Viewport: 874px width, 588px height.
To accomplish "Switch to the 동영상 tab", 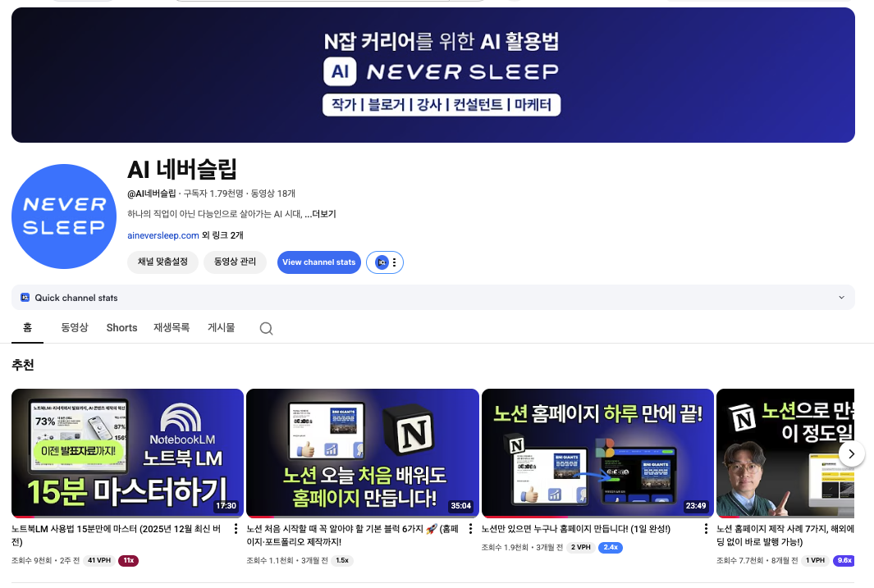I will pyautogui.click(x=75, y=327).
